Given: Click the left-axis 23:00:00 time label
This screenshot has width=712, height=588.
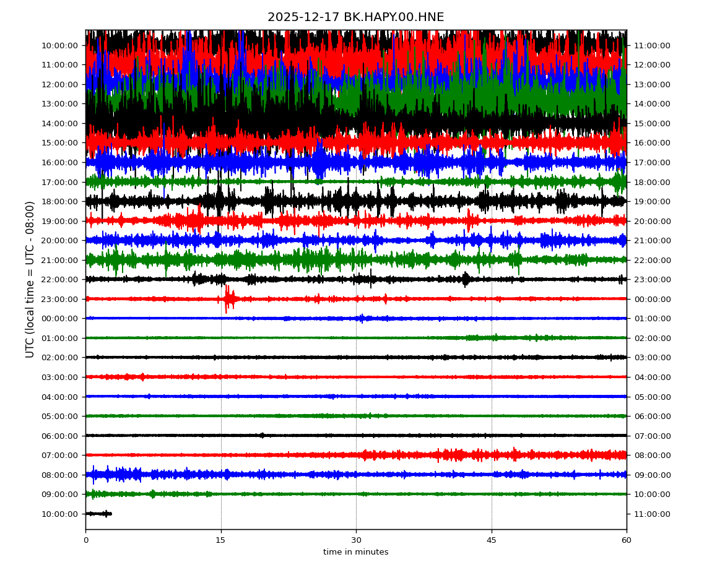Looking at the screenshot, I should point(60,299).
